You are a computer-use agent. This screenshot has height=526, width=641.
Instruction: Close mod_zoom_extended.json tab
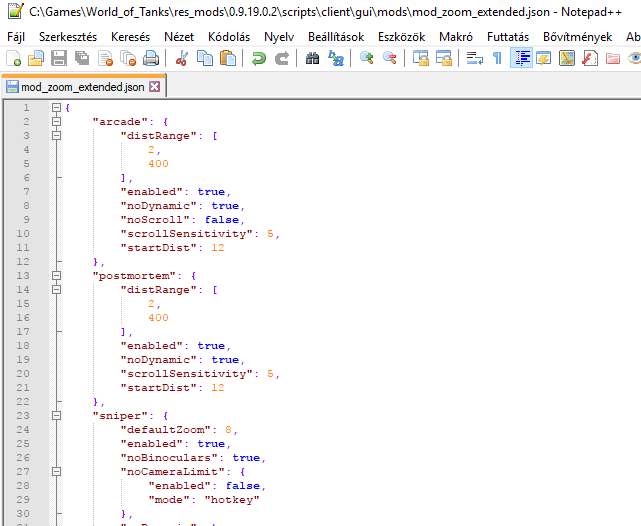click(155, 87)
